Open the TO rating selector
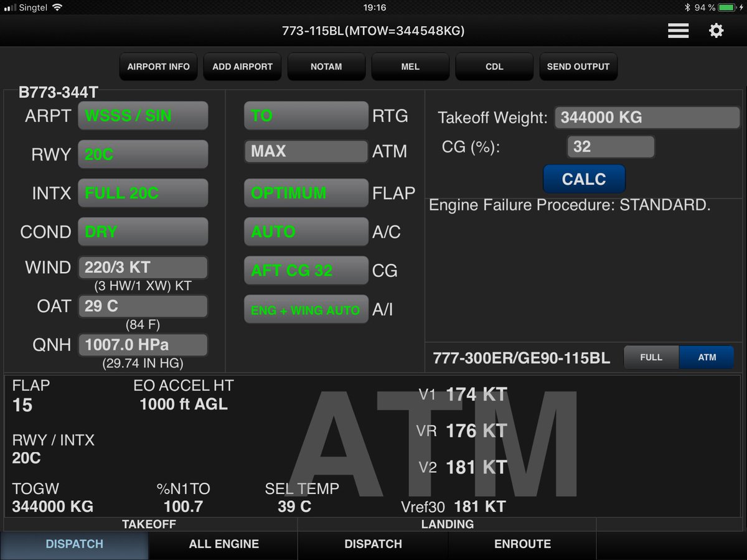747x560 pixels. [x=306, y=116]
